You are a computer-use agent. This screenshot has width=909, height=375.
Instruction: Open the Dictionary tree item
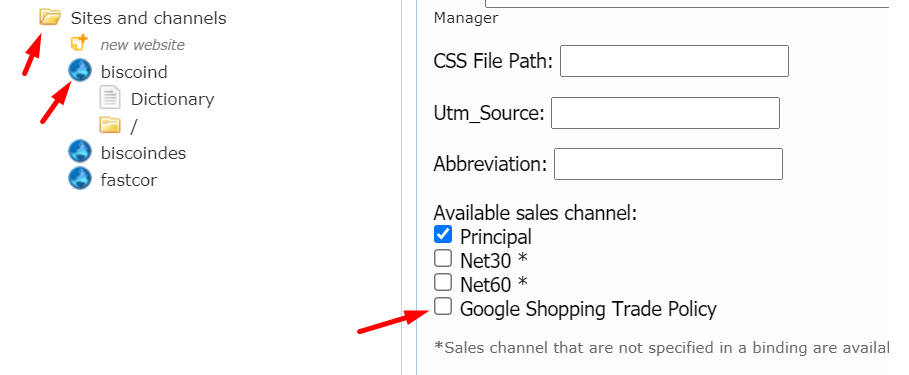173,99
